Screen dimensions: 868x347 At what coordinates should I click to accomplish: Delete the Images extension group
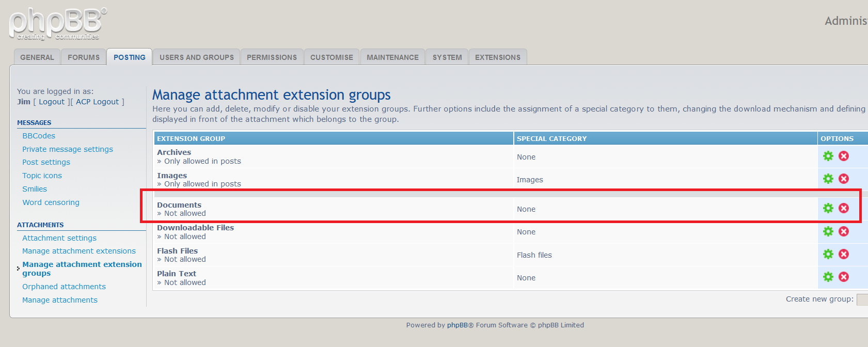844,179
